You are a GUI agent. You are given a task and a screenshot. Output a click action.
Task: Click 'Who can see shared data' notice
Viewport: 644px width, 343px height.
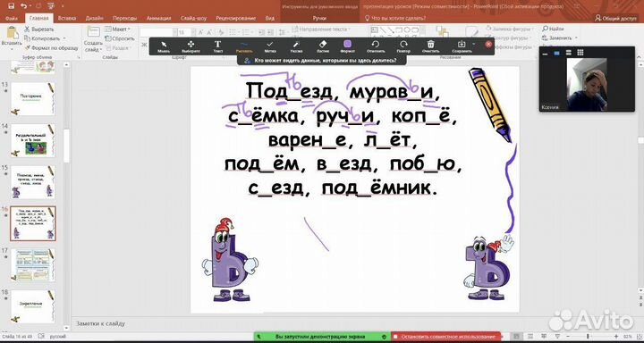point(322,61)
